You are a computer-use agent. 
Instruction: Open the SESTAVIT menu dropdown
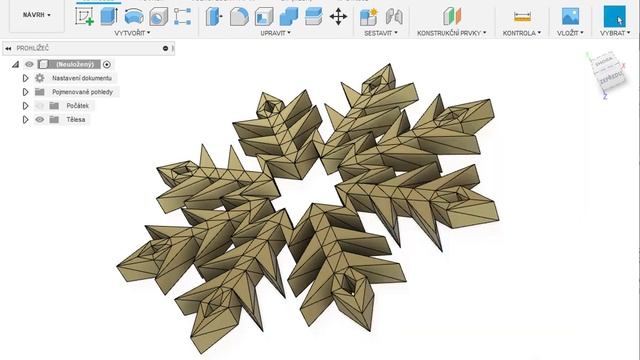tap(381, 33)
